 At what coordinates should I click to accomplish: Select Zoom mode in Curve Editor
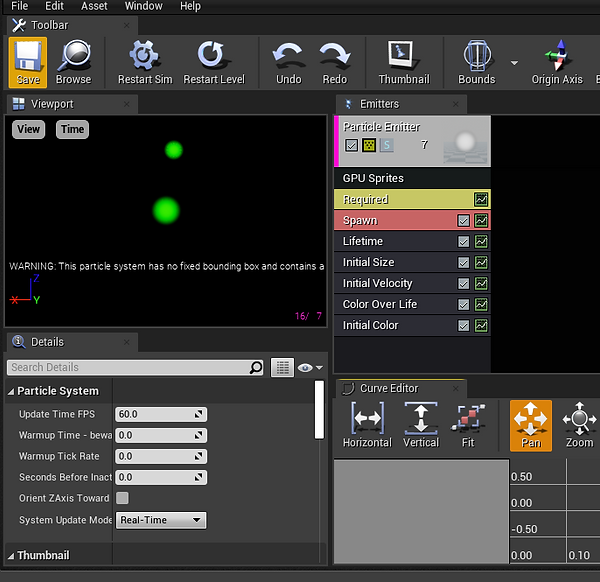(x=579, y=425)
